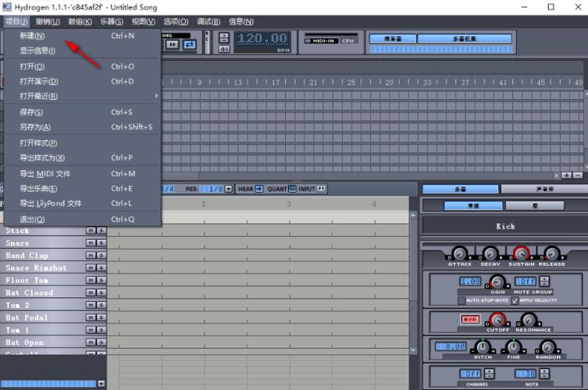
Task: Open the Instruments menu in menu bar
Action: tap(112, 22)
